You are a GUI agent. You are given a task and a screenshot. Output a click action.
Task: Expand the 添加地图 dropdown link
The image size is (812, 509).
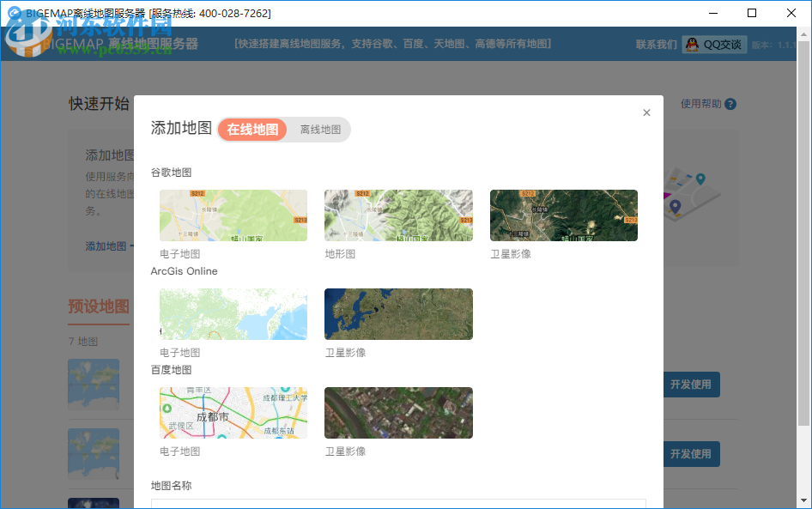coord(106,245)
